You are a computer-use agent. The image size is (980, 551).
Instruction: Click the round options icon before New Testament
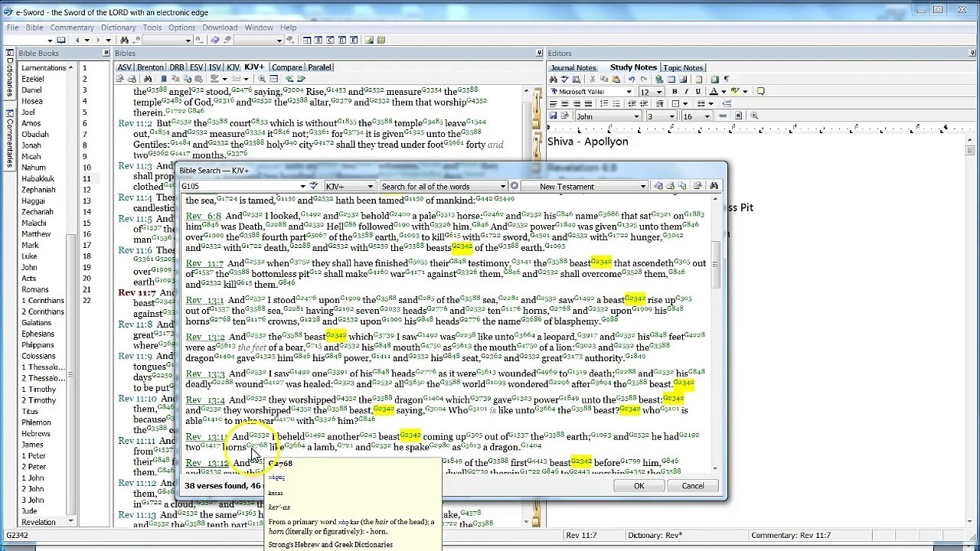tap(514, 186)
